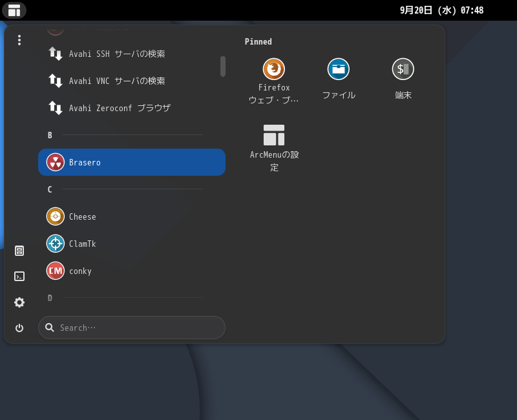Click "Avahi SSH サーバの検索" entry text
Viewport: 517px width, 420px height.
(117, 54)
